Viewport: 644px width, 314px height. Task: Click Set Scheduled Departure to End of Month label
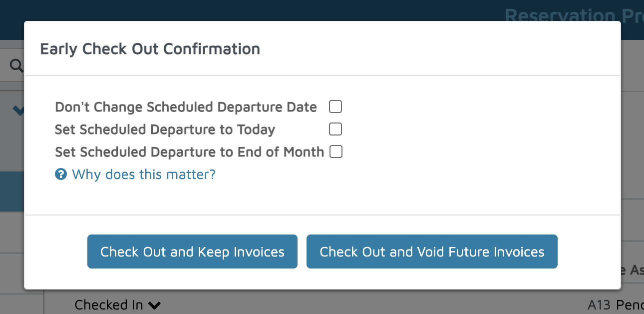click(189, 152)
